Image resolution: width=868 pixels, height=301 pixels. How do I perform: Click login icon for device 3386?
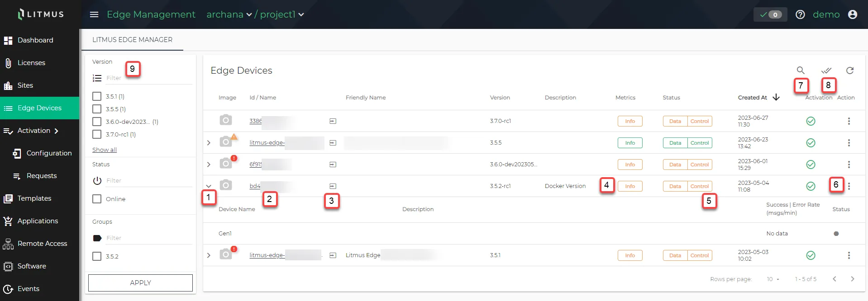(x=333, y=121)
